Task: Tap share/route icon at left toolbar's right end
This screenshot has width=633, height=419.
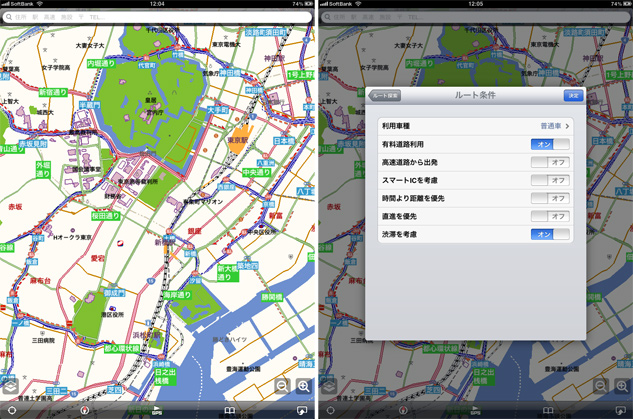Action: pos(302,411)
